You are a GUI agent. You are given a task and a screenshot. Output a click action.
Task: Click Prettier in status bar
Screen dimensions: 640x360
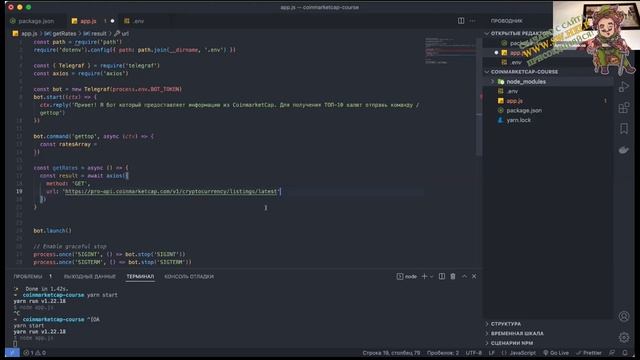pos(589,353)
